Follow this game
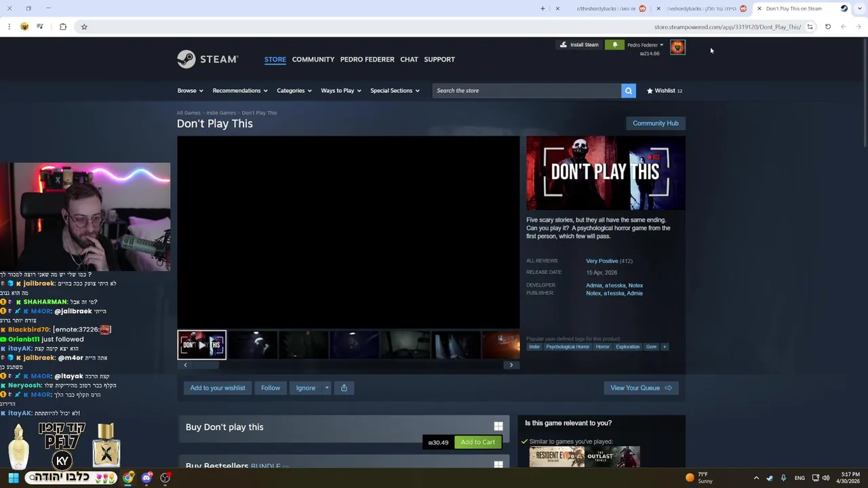 (x=271, y=388)
